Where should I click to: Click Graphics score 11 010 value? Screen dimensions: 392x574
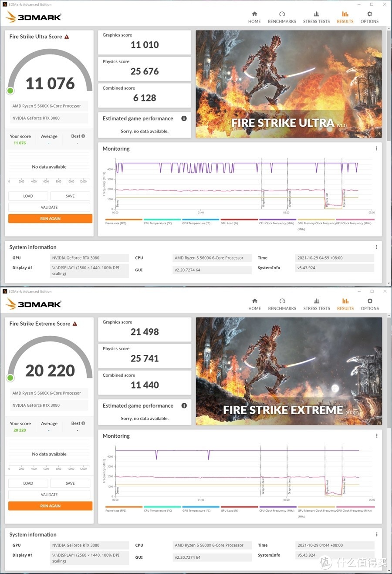pyautogui.click(x=145, y=45)
